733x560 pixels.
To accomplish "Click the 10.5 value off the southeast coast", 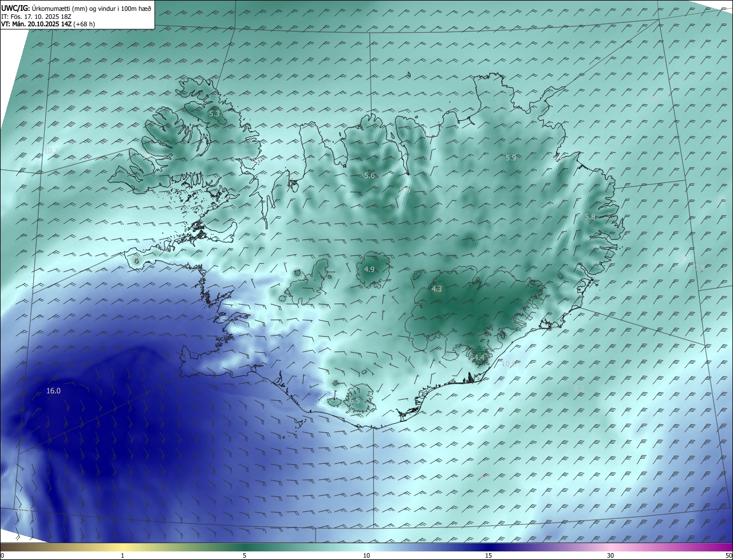I will (509, 363).
